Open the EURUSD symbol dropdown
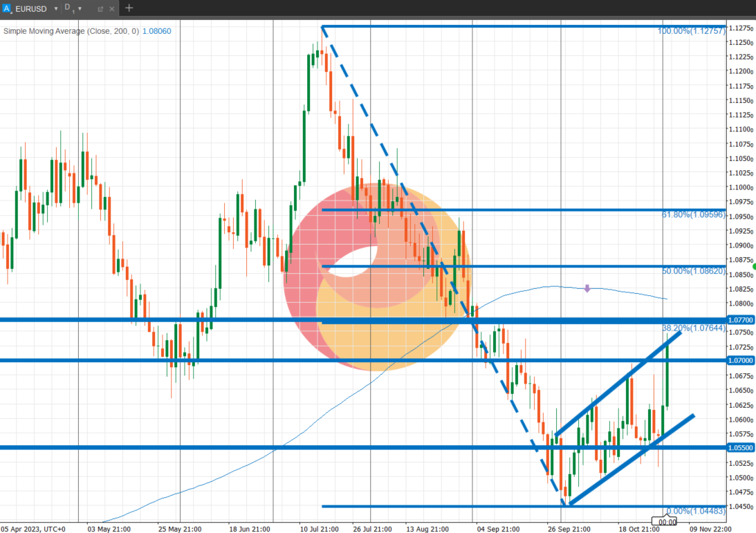This screenshot has height=533, width=756. [56, 9]
